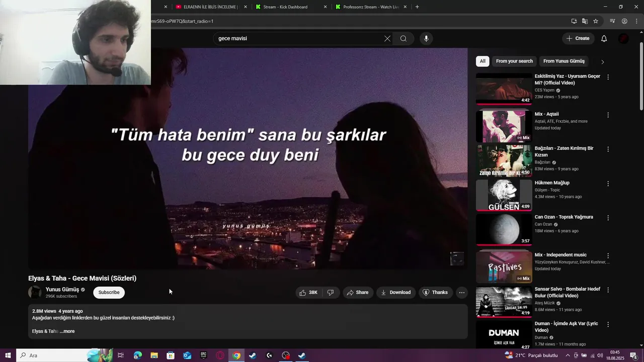
Task: Open options for Mix - Aqtaii
Action: click(x=608, y=115)
